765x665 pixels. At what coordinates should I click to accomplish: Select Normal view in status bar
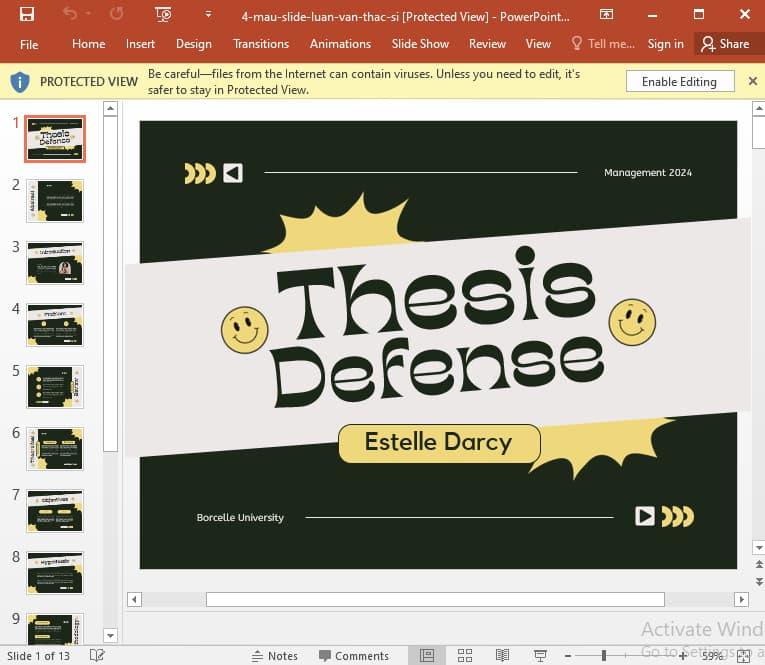click(427, 656)
